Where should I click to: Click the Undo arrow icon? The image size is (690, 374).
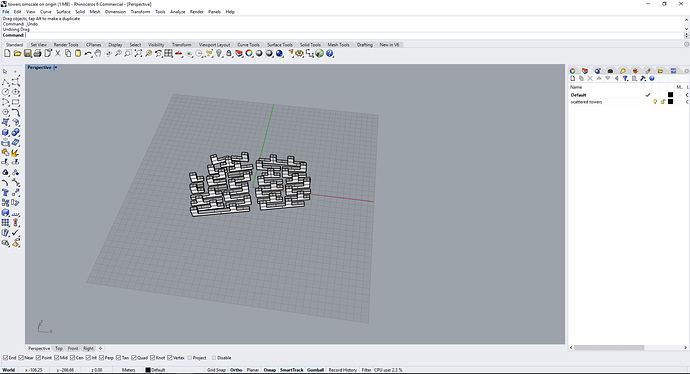click(x=88, y=53)
